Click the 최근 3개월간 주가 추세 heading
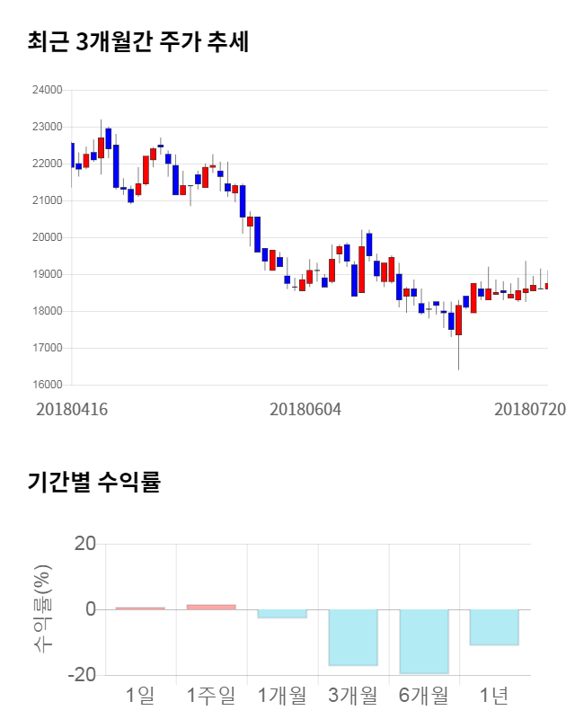The width and height of the screenshot is (575, 728). (138, 41)
